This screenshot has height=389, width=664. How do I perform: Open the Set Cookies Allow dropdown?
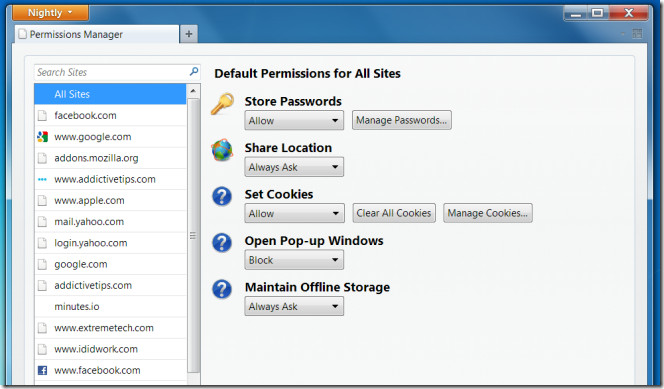pyautogui.click(x=294, y=213)
